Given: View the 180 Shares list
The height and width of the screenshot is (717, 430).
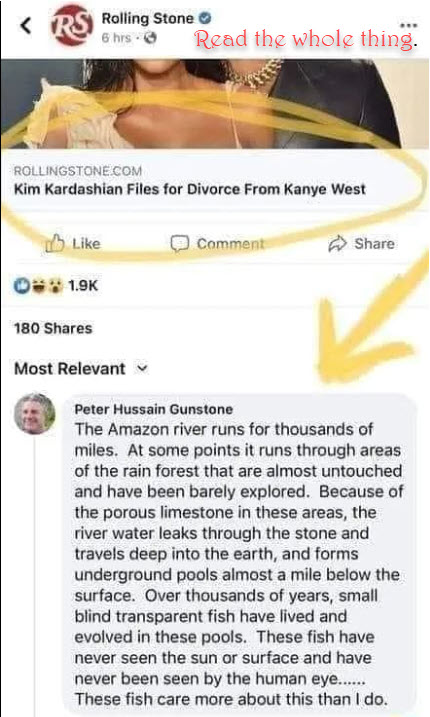Looking at the screenshot, I should point(53,328).
